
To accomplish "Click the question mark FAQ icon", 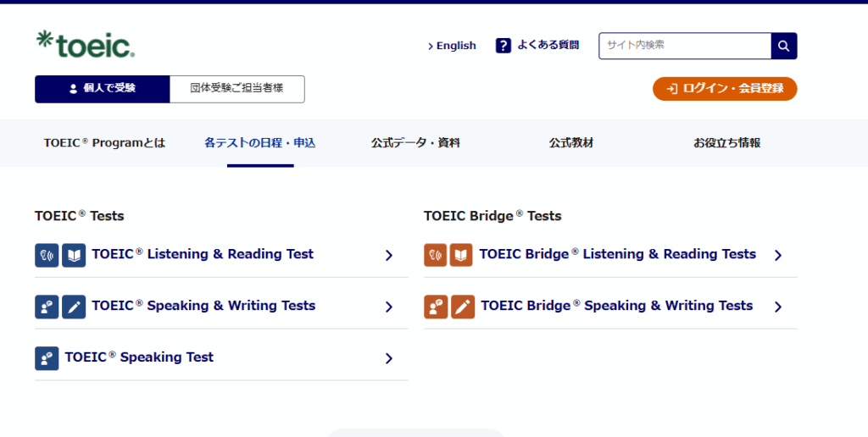I will pyautogui.click(x=504, y=46).
